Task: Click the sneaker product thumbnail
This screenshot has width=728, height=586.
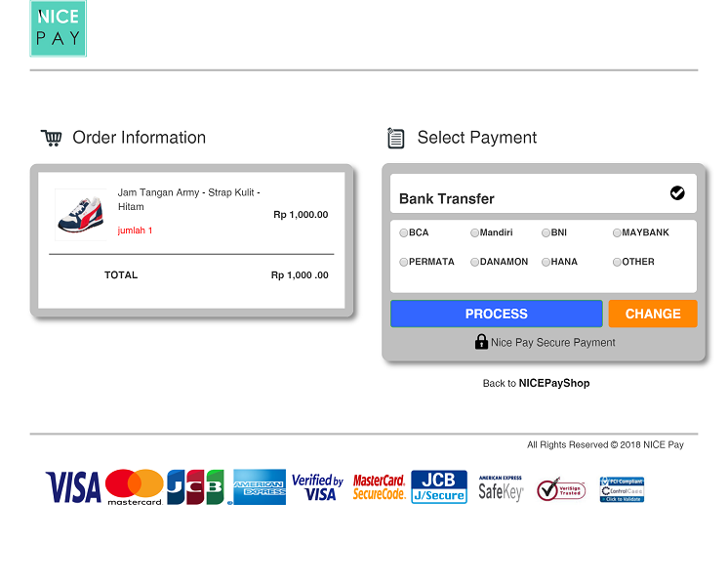Action: 81,215
